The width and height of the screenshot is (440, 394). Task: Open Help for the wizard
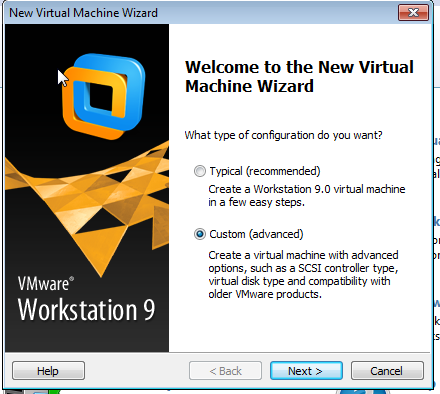pos(48,371)
